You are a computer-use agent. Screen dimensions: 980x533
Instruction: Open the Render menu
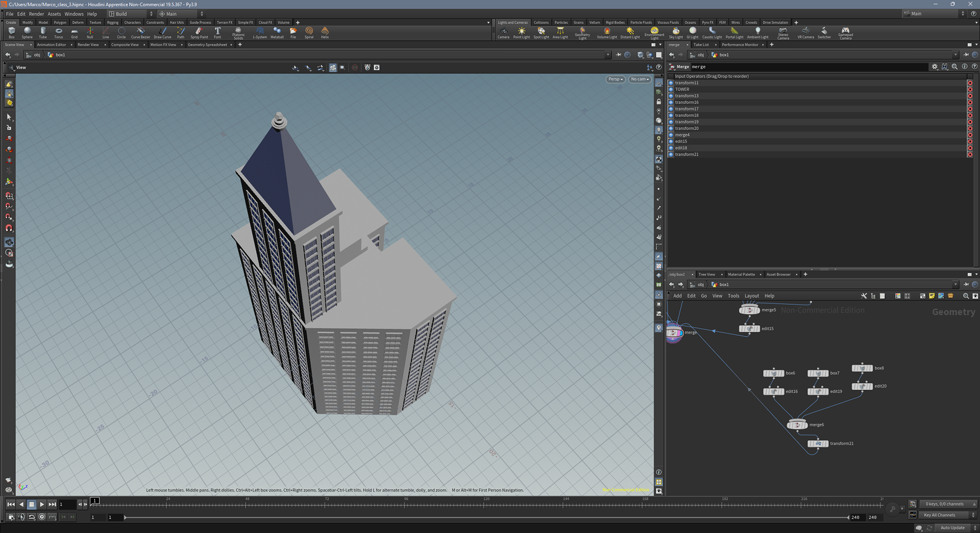pos(36,14)
